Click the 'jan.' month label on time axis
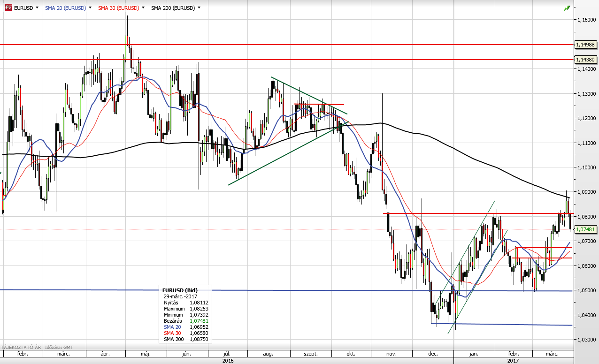Viewport: 599px width, 364px height. pos(473,354)
